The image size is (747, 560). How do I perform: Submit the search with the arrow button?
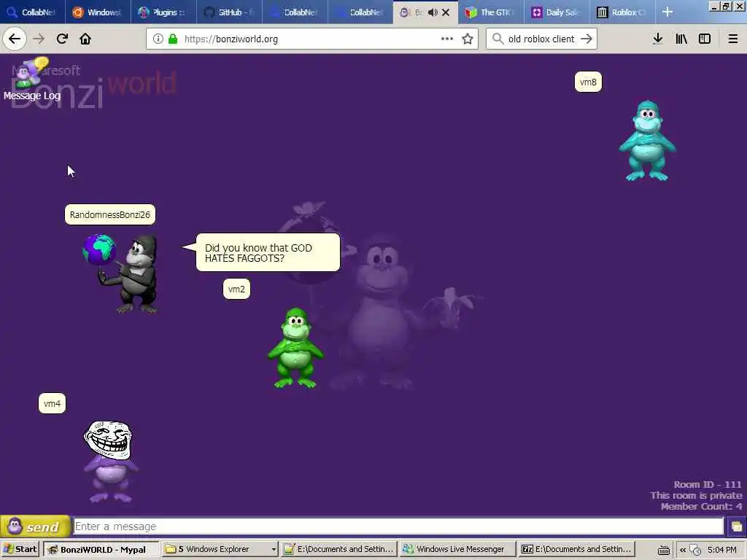587,39
